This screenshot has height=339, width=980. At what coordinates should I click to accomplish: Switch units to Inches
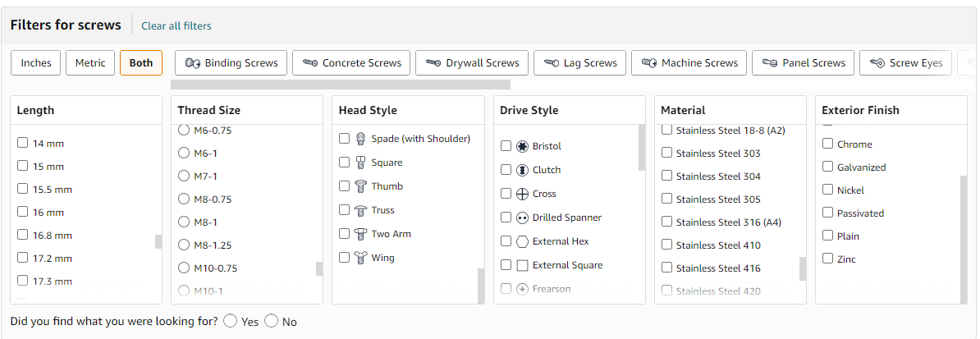pyautogui.click(x=35, y=62)
